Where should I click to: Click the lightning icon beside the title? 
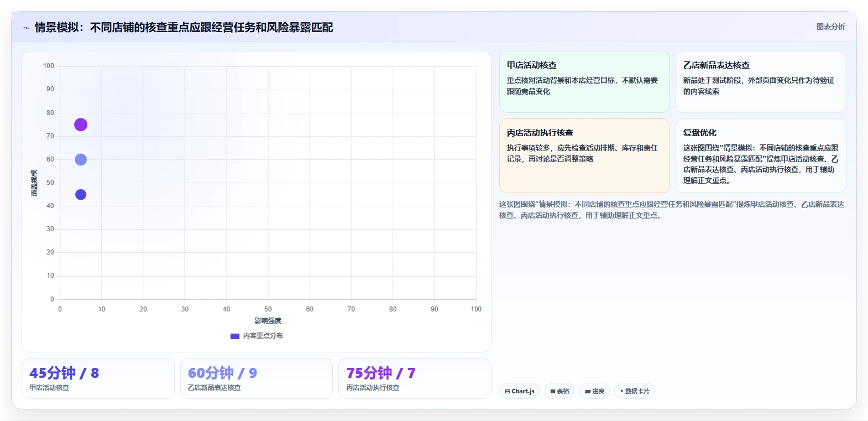pyautogui.click(x=26, y=28)
